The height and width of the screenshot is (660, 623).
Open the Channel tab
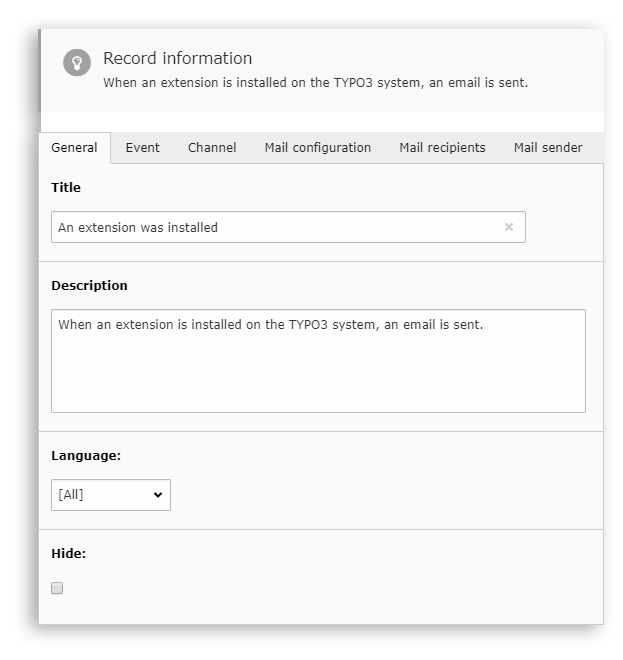[x=212, y=148]
